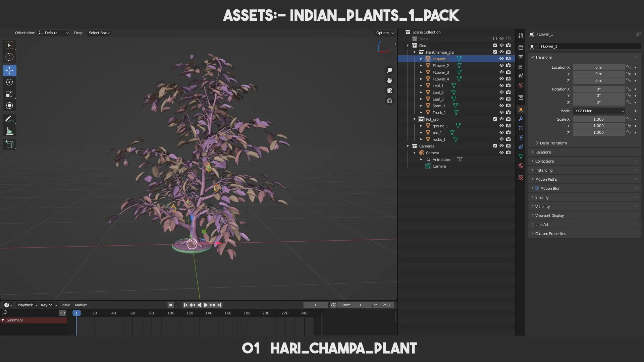Image resolution: width=644 pixels, height=362 pixels.
Task: Uncheck the HariChampa_grp collection checkbox
Action: point(495,52)
